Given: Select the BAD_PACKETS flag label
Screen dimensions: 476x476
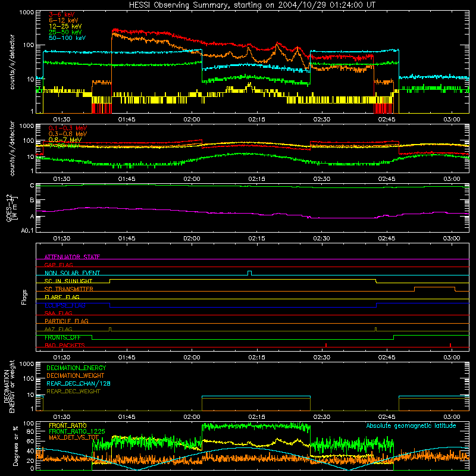Looking at the screenshot, I should 65,345.
